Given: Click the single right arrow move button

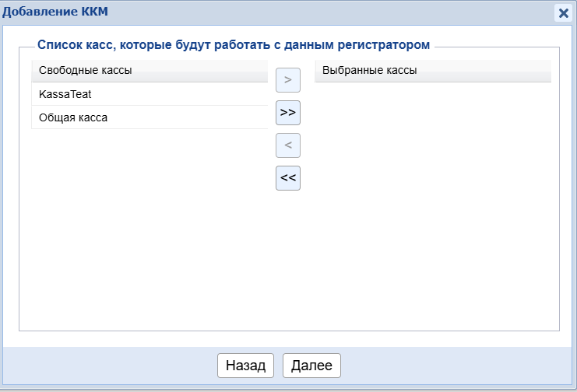Looking at the screenshot, I should (x=288, y=80).
